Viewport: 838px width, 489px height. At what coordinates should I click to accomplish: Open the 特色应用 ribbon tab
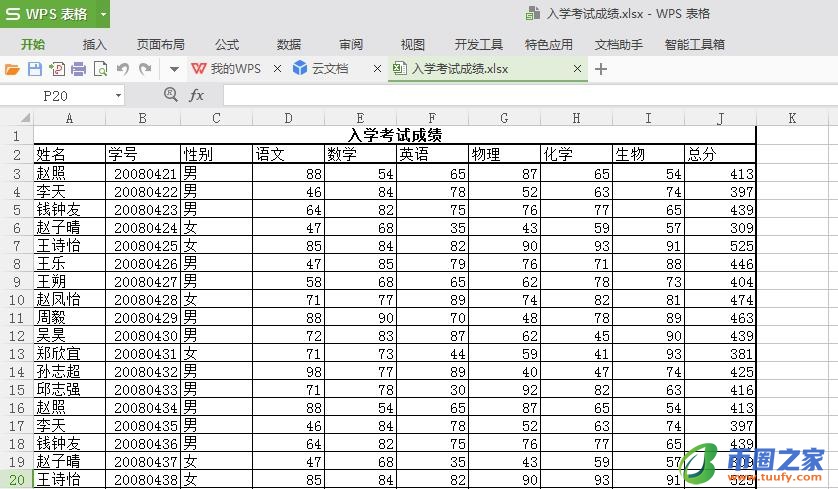(548, 44)
